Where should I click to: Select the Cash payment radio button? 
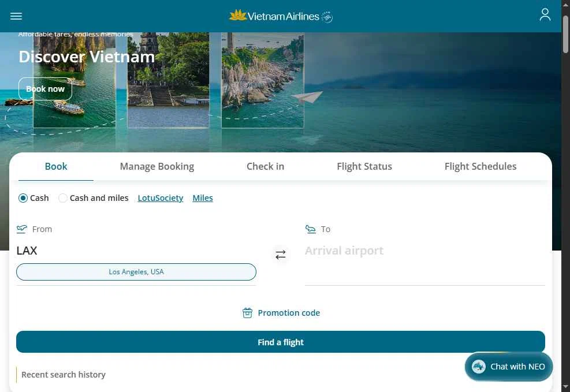pyautogui.click(x=23, y=198)
